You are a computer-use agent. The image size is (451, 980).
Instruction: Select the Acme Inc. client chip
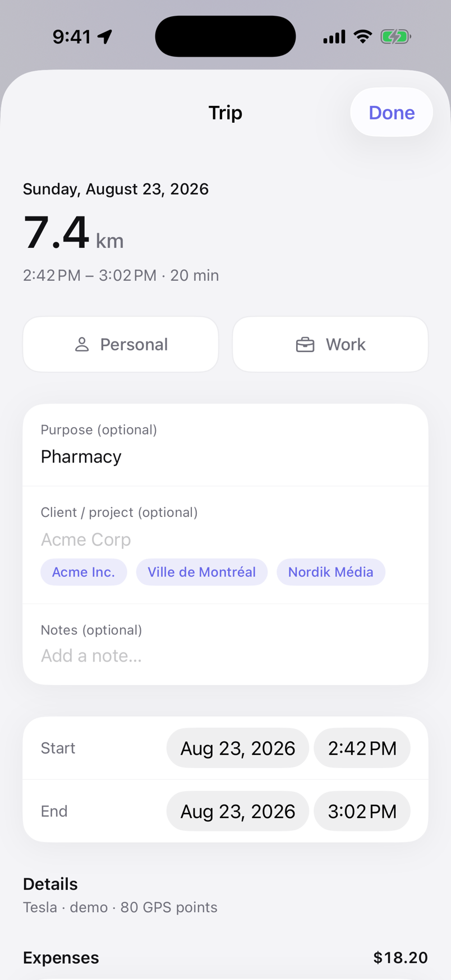(84, 572)
